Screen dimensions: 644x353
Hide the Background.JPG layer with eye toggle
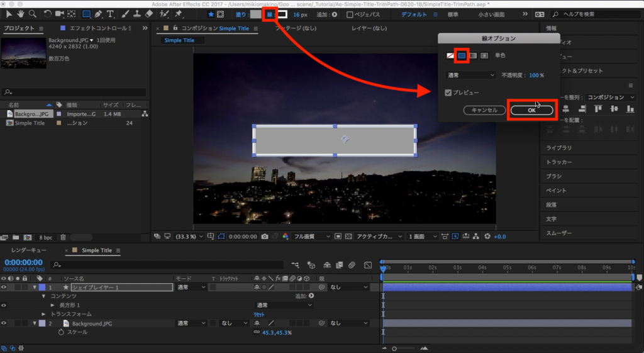(4, 323)
